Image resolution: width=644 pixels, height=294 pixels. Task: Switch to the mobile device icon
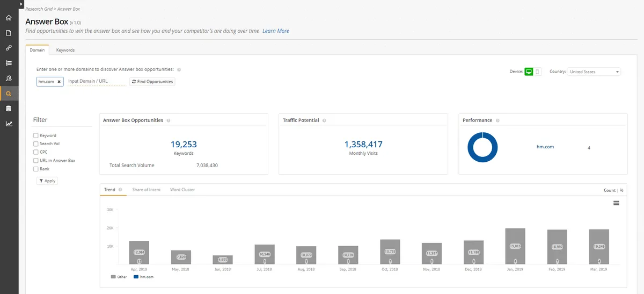tap(538, 71)
